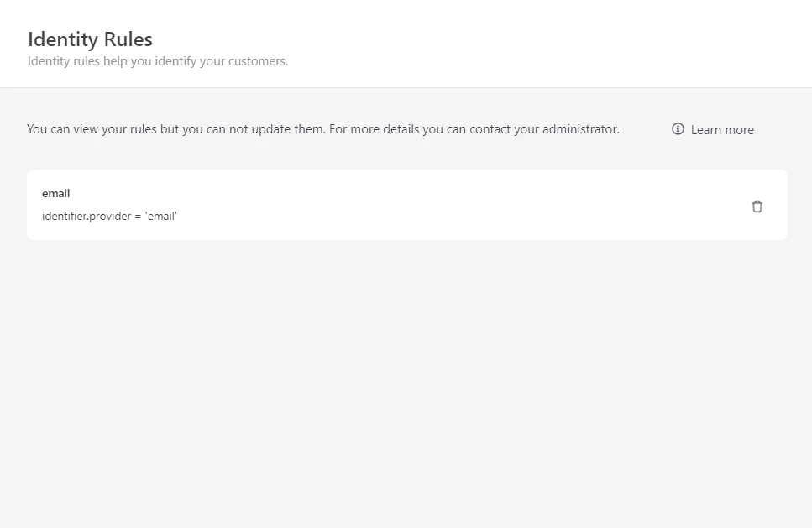Click the subtitle about identifying customers
This screenshot has height=528, width=812.
click(158, 61)
